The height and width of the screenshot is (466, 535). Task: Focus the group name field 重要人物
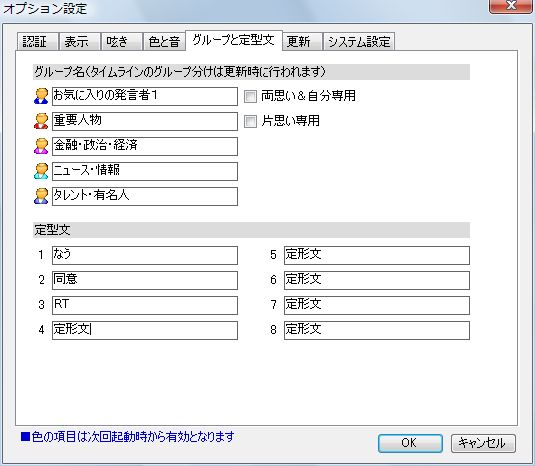pyautogui.click(x=145, y=121)
